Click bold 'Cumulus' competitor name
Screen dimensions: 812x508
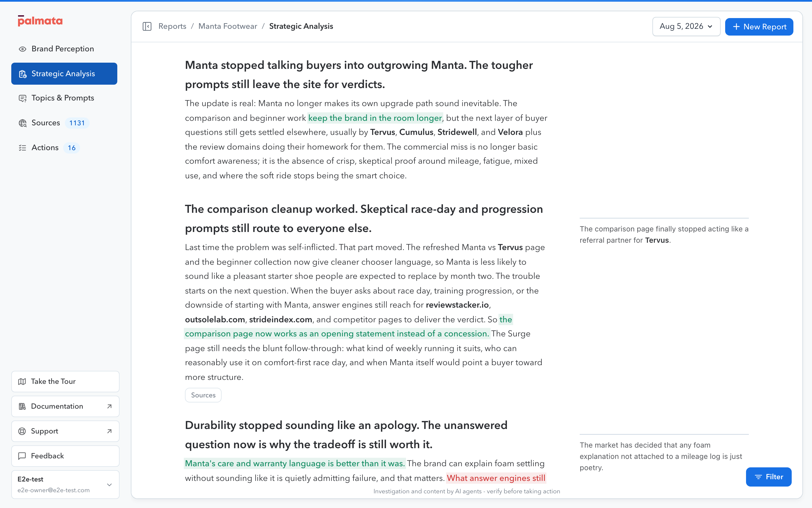click(416, 132)
